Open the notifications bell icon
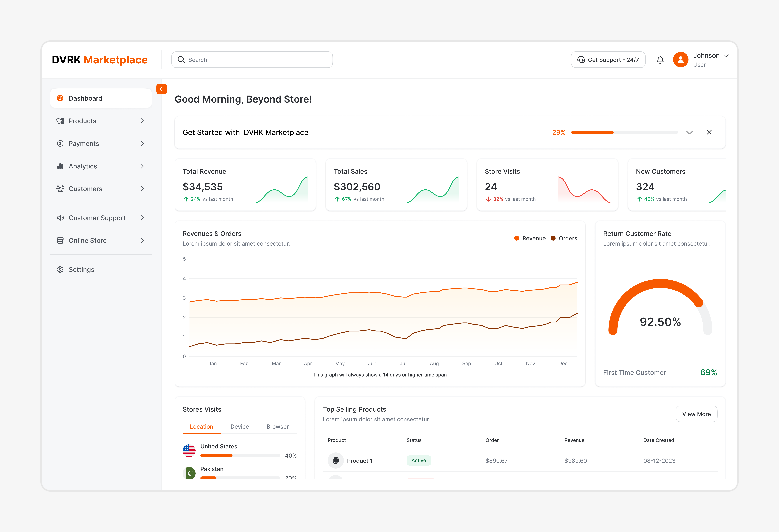 pos(660,60)
